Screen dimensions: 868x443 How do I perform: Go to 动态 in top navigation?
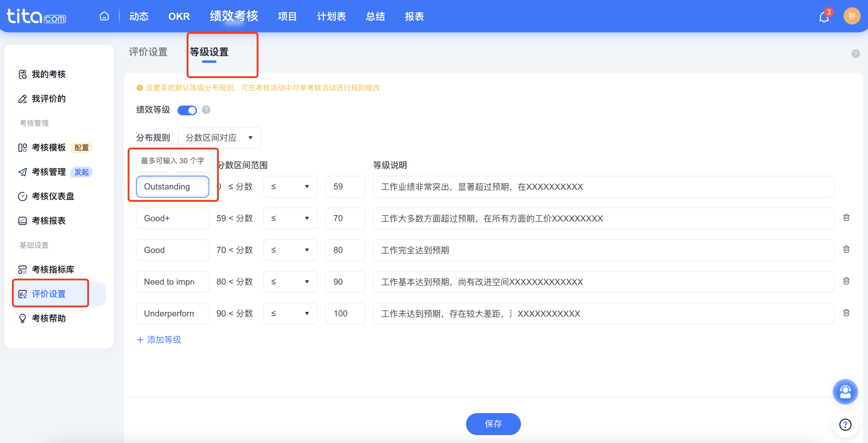coord(139,16)
